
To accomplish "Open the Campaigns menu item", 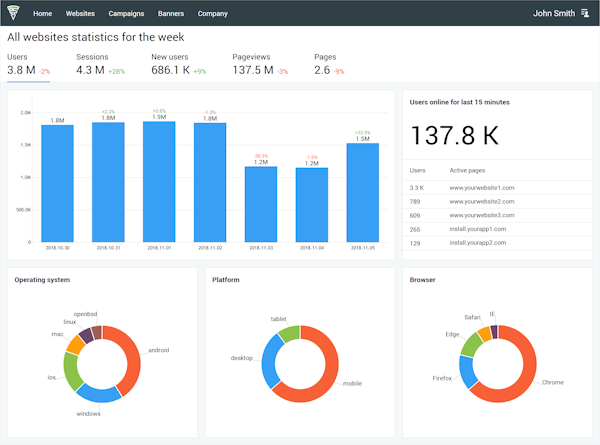I will click(126, 14).
